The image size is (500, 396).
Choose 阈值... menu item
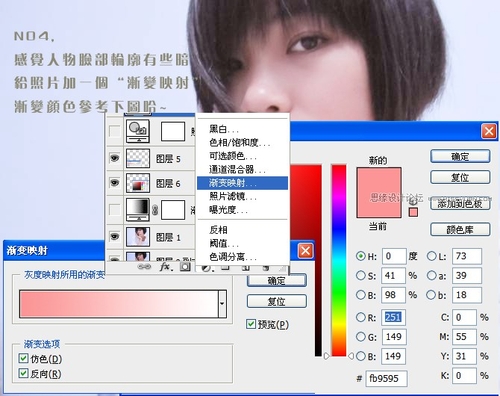(x=242, y=243)
